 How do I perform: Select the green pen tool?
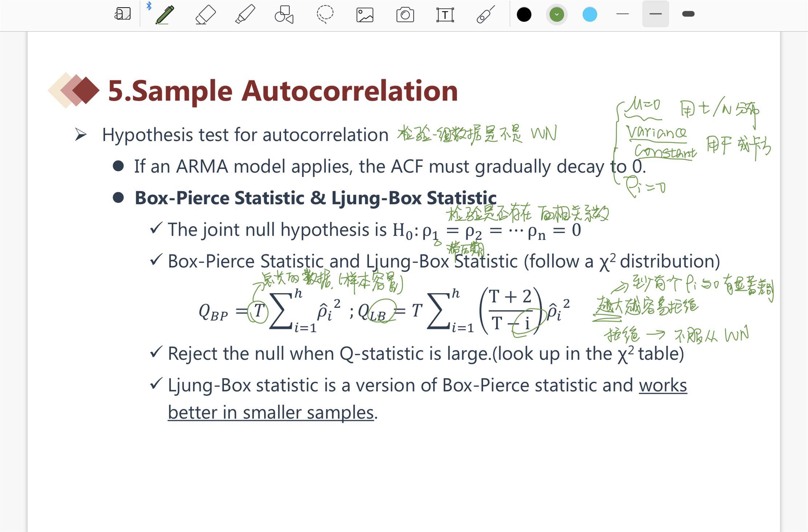point(165,15)
